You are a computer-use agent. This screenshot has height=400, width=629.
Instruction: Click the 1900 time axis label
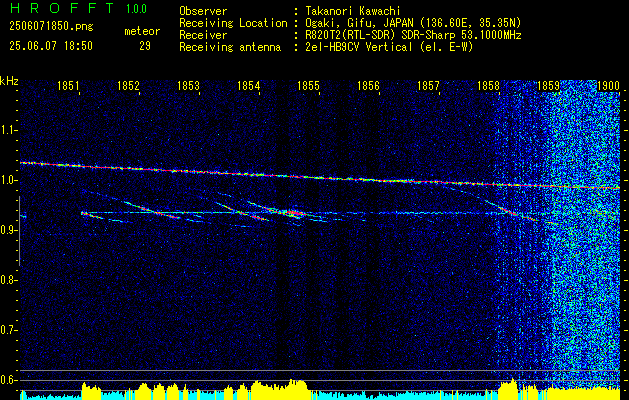(609, 86)
